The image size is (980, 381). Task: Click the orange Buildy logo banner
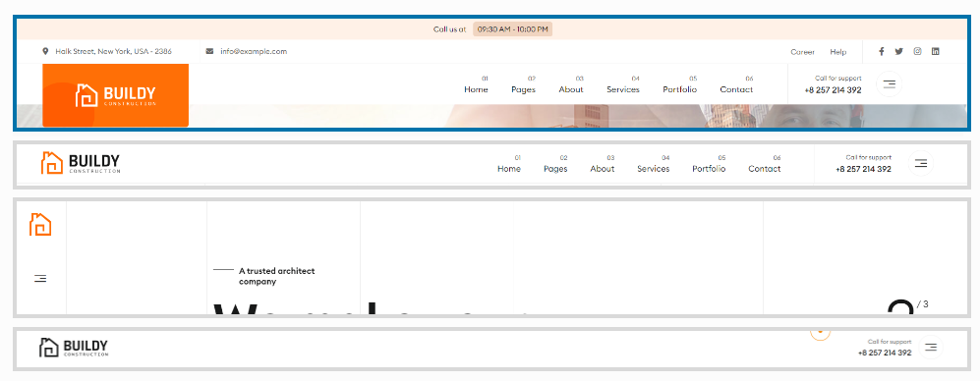point(116,95)
